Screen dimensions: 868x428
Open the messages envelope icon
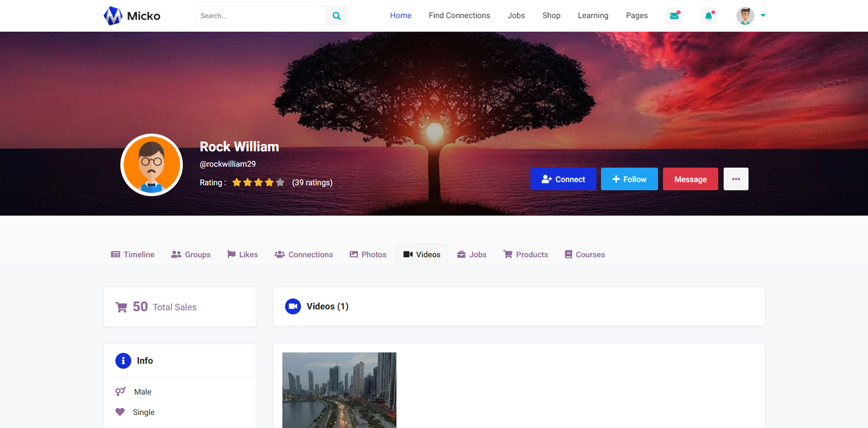(674, 16)
